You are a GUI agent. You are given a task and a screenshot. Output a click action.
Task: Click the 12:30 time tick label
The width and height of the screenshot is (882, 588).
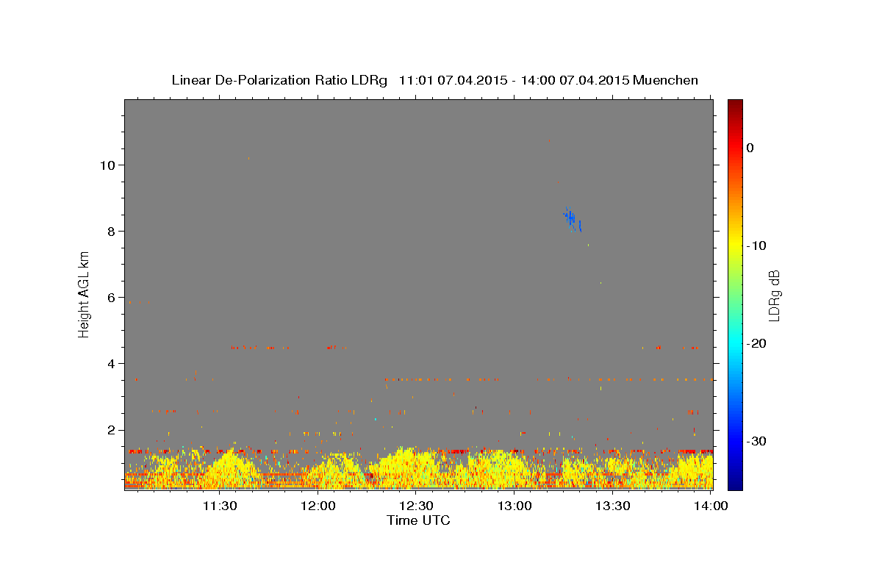[417, 506]
